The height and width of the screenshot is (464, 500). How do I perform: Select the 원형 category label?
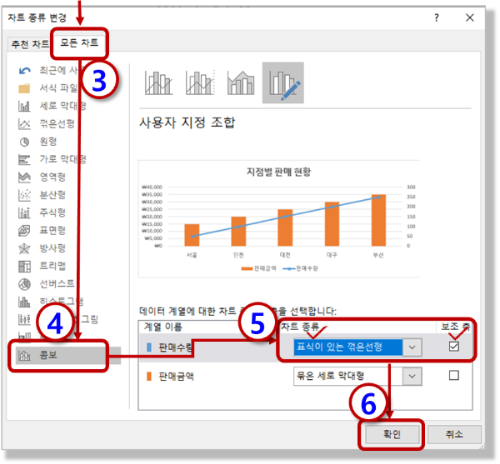coord(48,142)
